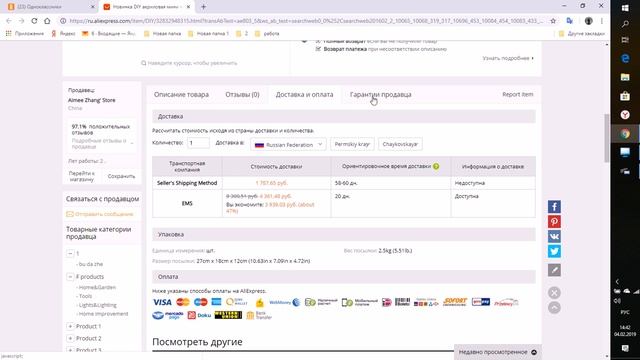This screenshot has height=360, width=640.
Task: Click the quantity input field
Action: click(x=198, y=143)
